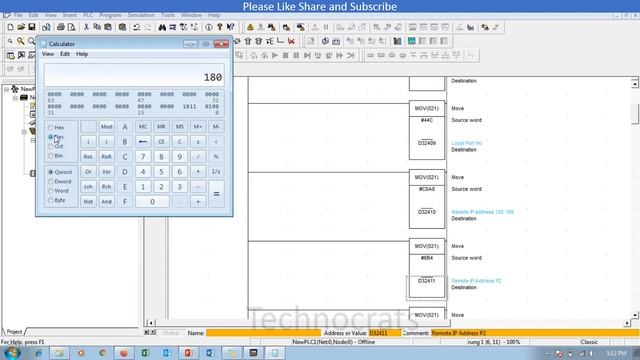Click the Windows Start orb
Viewport: 640px width, 360px height.
[x=11, y=353]
